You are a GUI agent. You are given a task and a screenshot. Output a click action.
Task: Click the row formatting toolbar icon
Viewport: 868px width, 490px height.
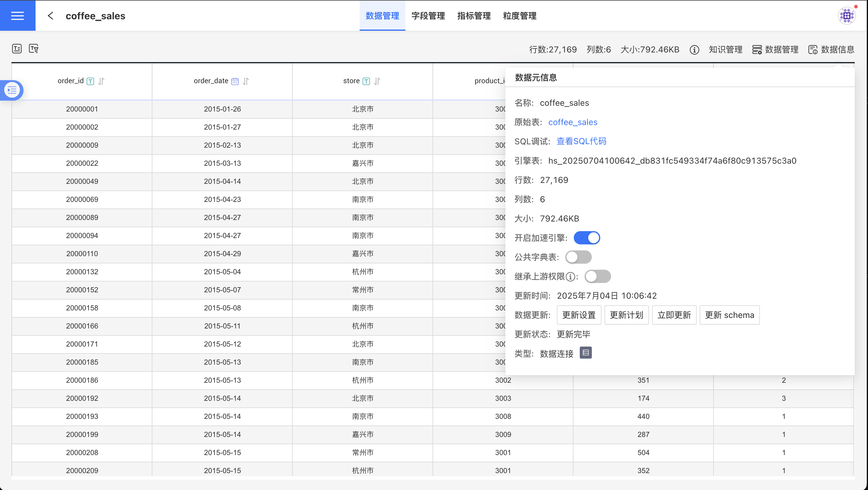tap(17, 49)
